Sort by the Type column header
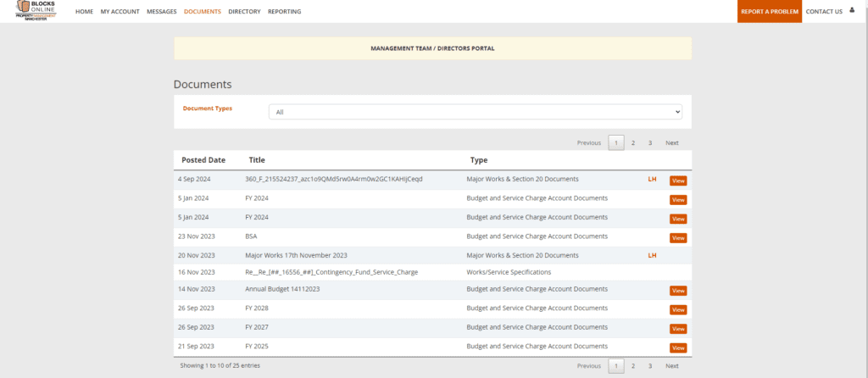The width and height of the screenshot is (868, 378). click(479, 160)
